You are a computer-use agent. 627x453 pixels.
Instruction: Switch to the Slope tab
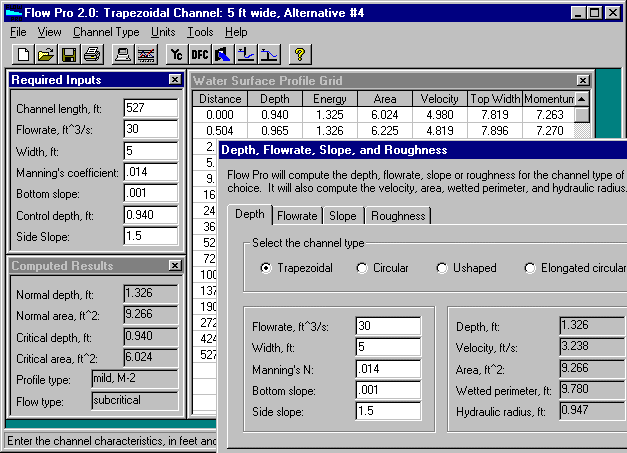point(343,216)
